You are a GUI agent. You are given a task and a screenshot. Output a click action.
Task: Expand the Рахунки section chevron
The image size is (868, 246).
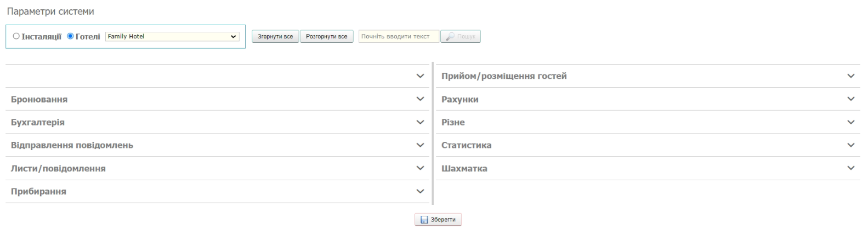point(850,99)
